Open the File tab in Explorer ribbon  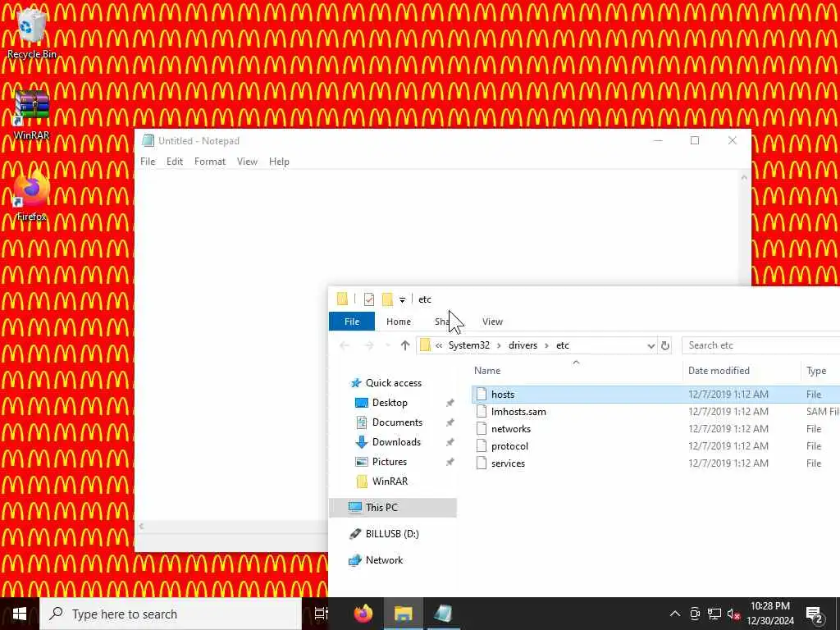tap(352, 322)
